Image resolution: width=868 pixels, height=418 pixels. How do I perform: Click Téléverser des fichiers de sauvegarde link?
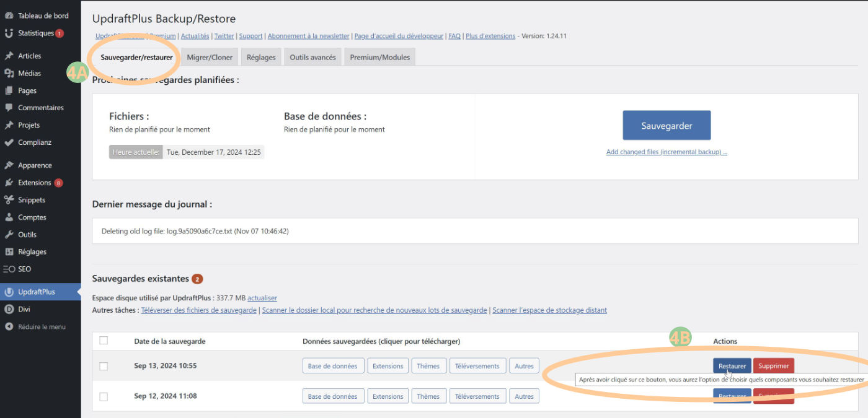coord(199,310)
